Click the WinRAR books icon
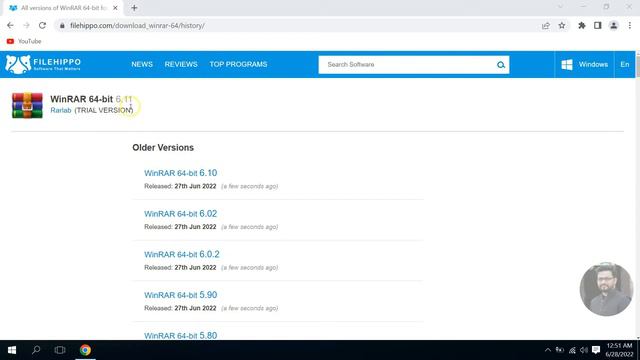Viewport: 640px width, 360px height. click(27, 105)
